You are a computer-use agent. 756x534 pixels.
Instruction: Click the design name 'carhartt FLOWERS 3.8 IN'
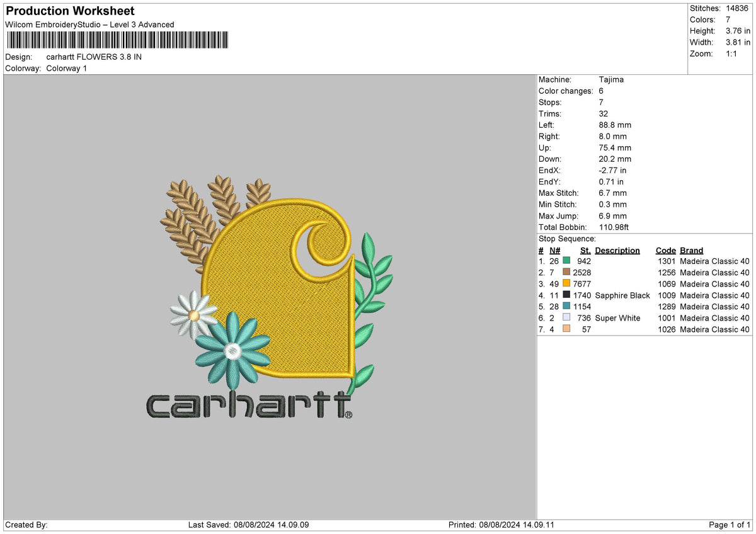94,57
